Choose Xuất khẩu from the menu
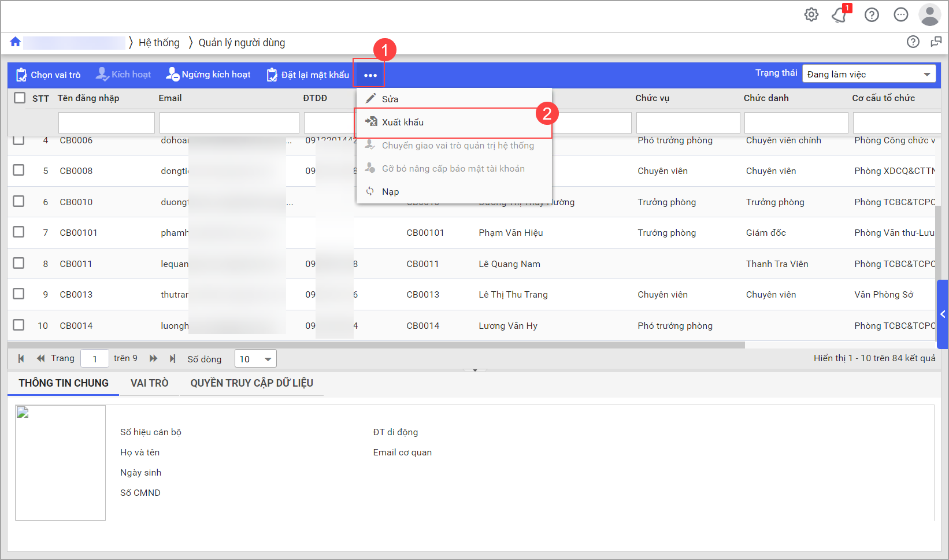949x560 pixels. (x=403, y=123)
